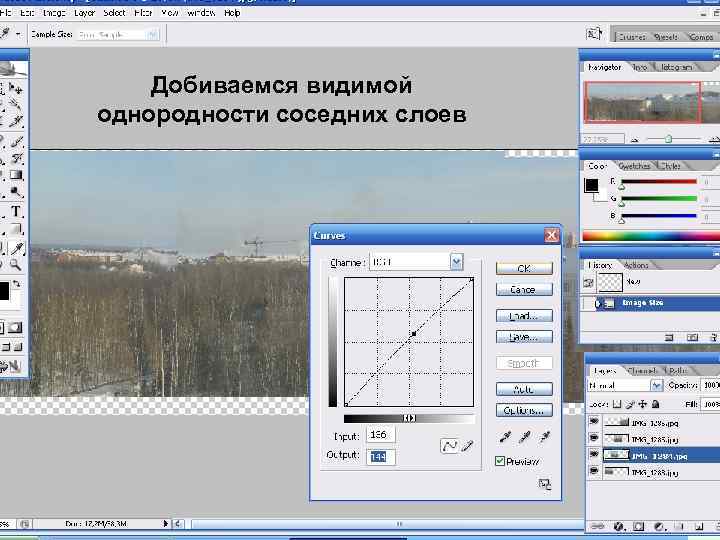Switch Curves to pencil draw mode

click(x=467, y=445)
